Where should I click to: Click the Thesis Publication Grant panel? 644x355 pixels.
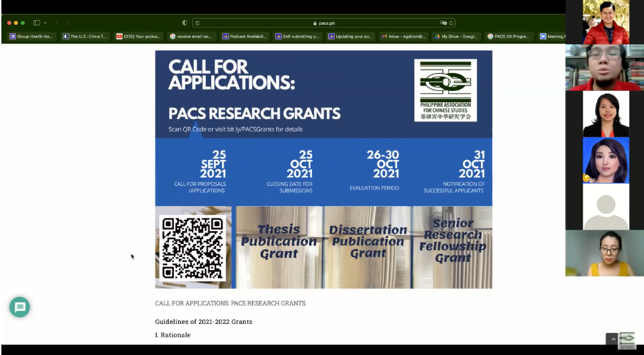280,247
